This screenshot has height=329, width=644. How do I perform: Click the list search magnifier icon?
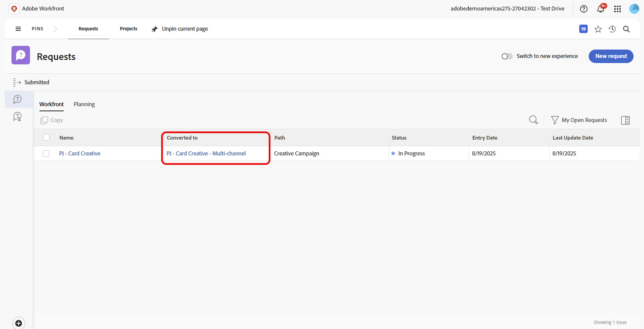point(533,120)
